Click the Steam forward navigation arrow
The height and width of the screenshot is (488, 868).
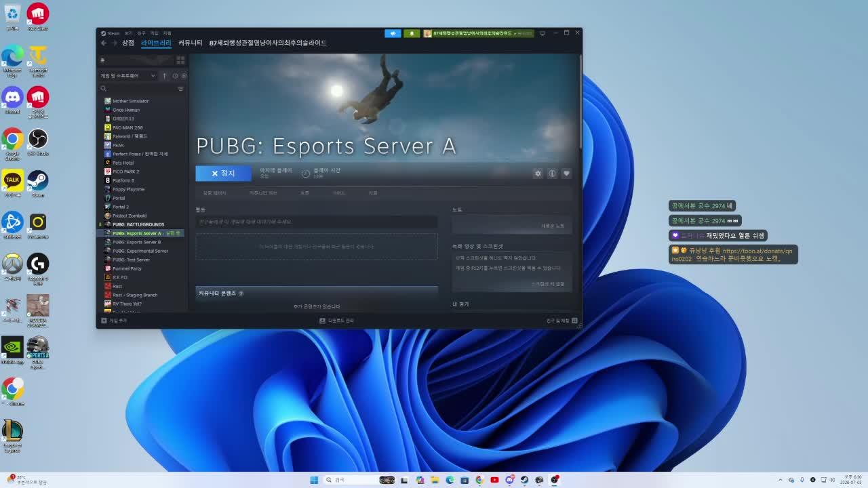pyautogui.click(x=113, y=43)
